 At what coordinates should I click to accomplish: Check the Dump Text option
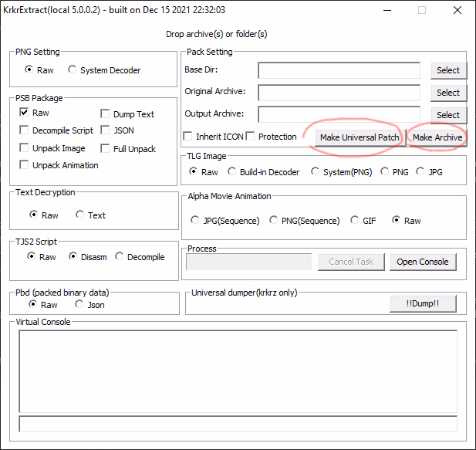point(106,114)
